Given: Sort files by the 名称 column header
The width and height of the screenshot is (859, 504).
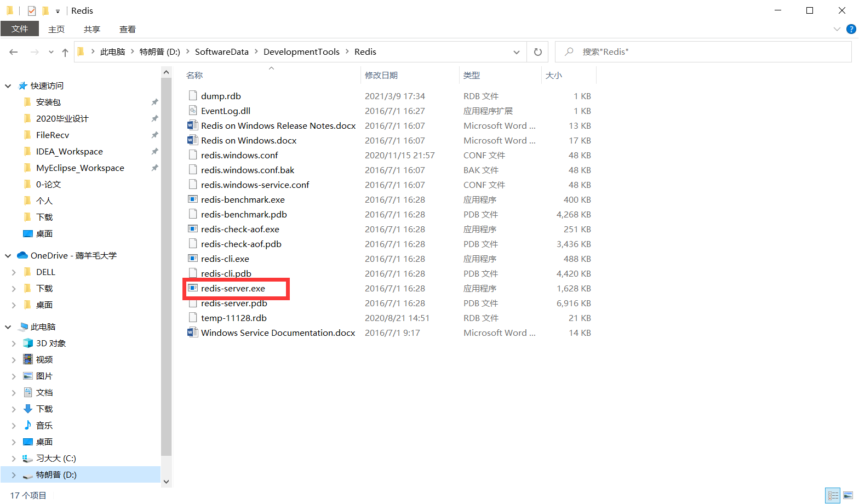Looking at the screenshot, I should [x=194, y=75].
